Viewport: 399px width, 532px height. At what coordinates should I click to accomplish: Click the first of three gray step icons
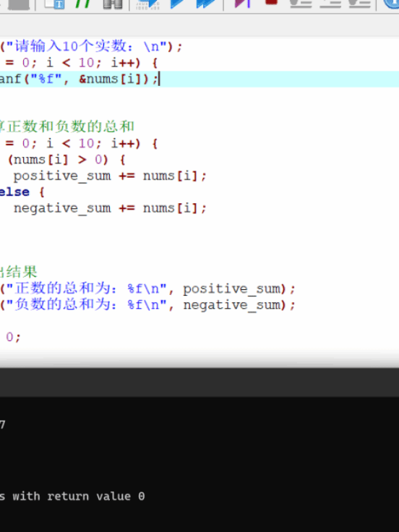(x=301, y=4)
